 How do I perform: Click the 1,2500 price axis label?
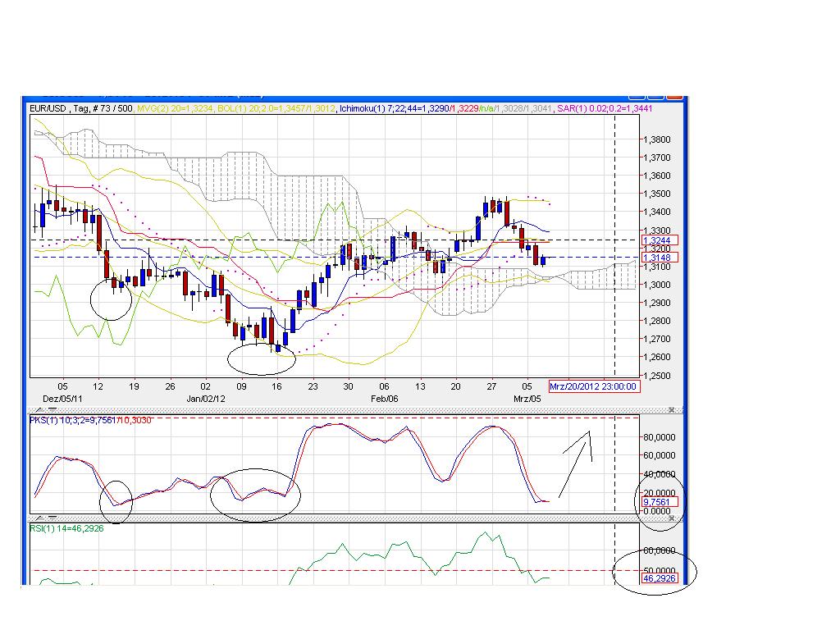tap(657, 376)
